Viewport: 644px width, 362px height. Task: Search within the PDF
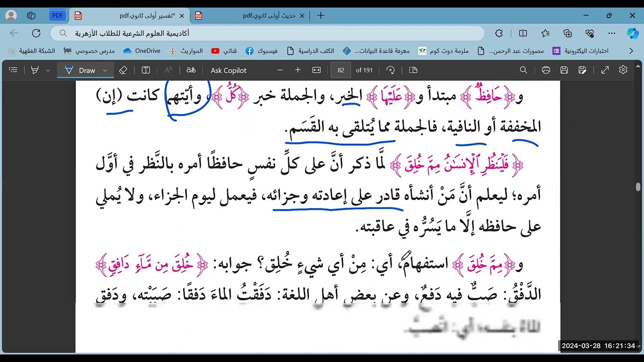tap(523, 70)
